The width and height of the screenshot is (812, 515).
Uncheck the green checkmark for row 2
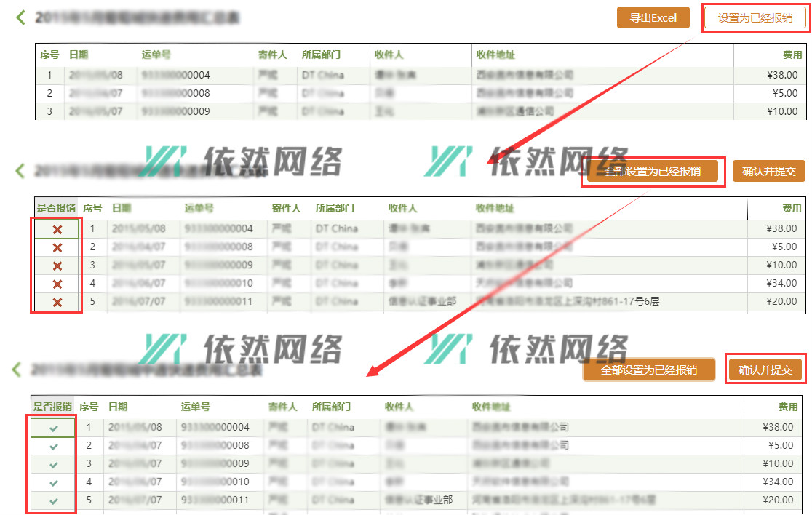53,446
